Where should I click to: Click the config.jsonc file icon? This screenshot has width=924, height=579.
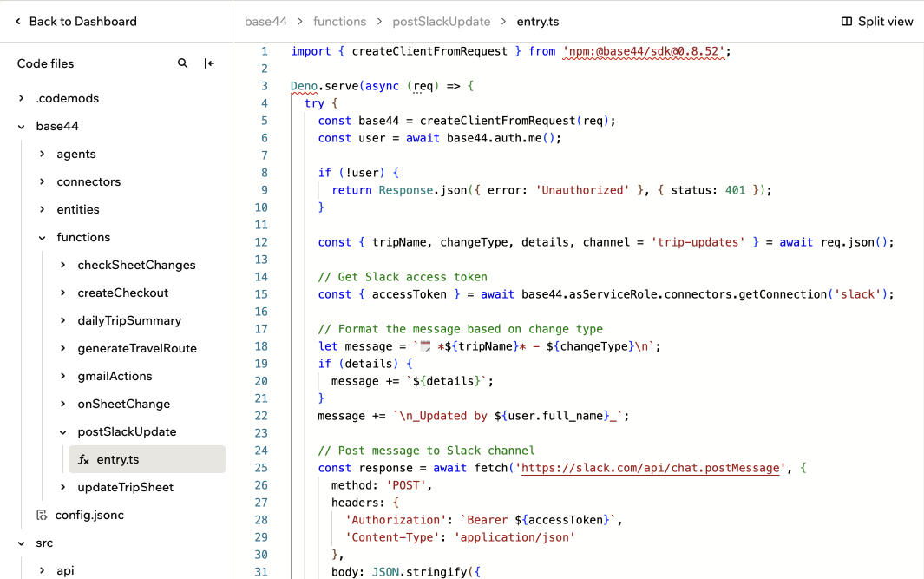[x=42, y=516]
